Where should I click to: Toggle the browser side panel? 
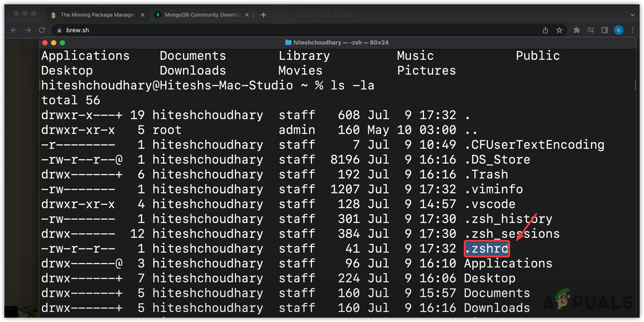(605, 30)
